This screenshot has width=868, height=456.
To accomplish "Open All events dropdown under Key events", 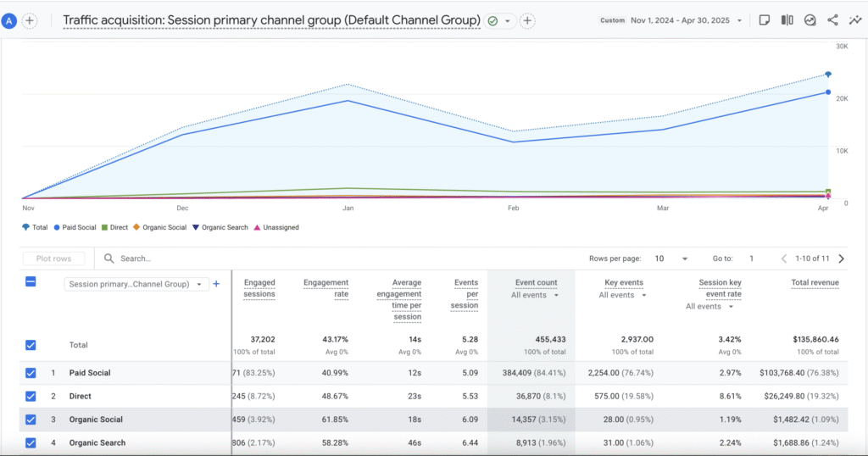I will coord(622,295).
